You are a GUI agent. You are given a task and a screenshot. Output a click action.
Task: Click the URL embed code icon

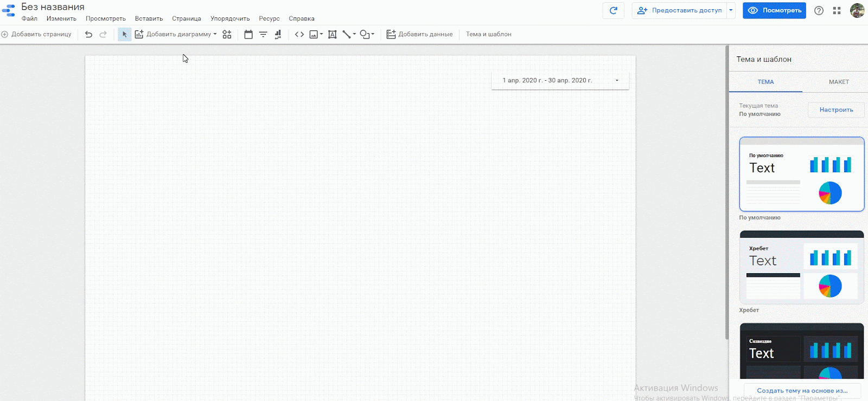(299, 34)
